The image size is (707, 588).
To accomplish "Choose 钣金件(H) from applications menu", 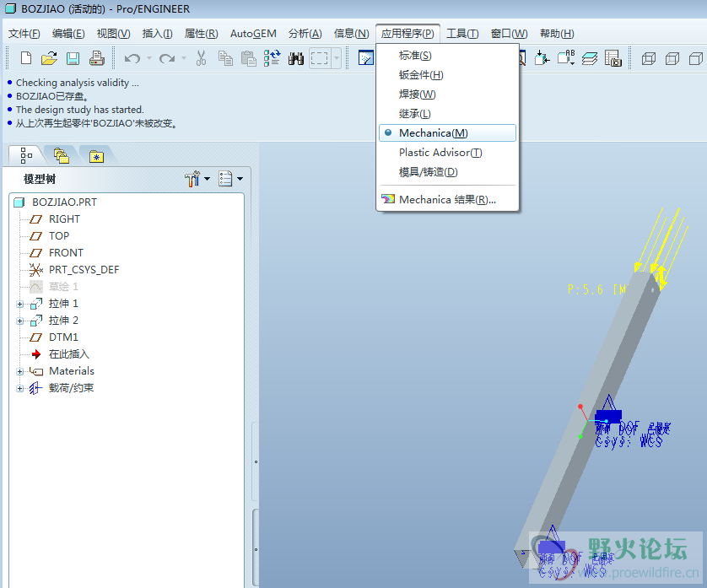I will [447, 75].
